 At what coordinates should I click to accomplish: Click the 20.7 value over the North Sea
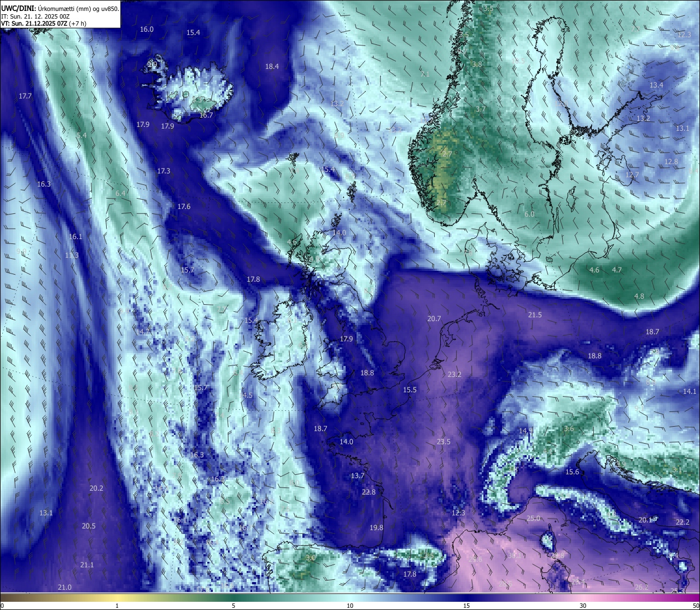click(x=434, y=319)
